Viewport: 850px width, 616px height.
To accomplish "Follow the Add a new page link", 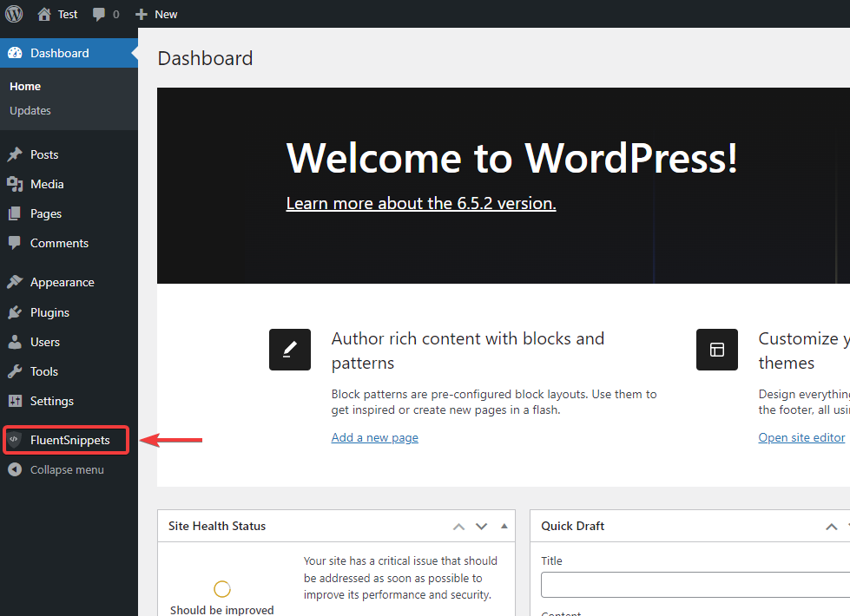I will 374,437.
